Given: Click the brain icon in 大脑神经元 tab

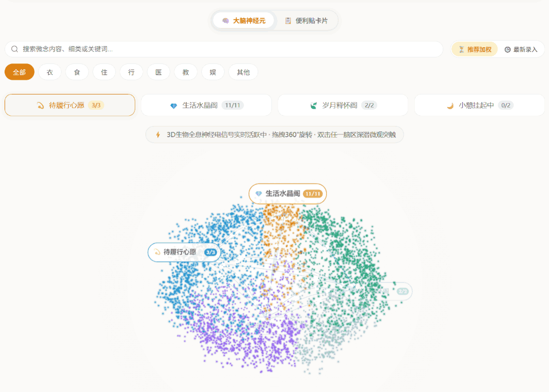Looking at the screenshot, I should click(226, 21).
